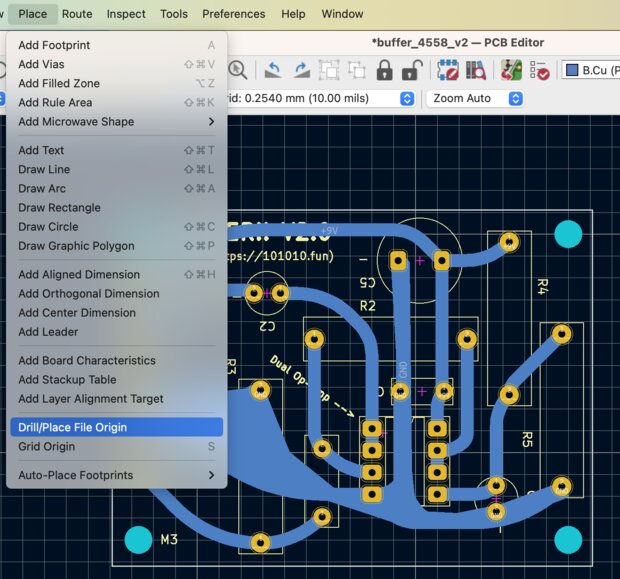The width and height of the screenshot is (620, 579).
Task: Choose Grid Origin
Action: click(x=117, y=447)
